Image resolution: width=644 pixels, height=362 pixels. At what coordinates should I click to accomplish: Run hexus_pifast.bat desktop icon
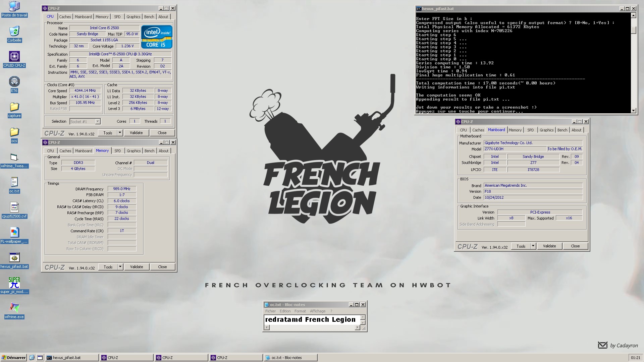[14, 260]
